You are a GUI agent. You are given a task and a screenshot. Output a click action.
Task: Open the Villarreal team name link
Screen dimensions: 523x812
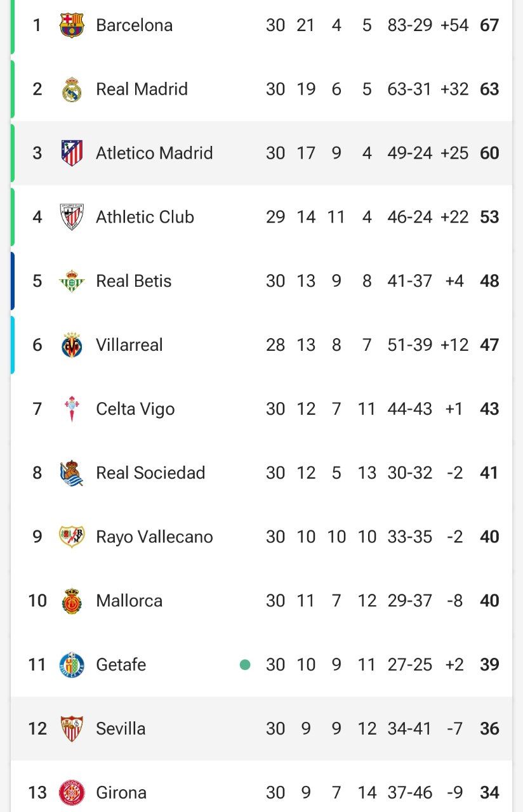pyautogui.click(x=129, y=345)
